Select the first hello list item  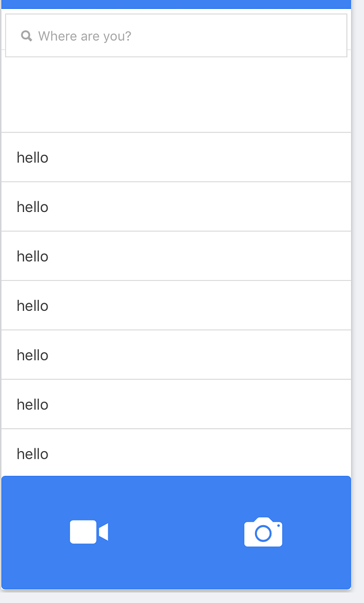[x=176, y=157]
